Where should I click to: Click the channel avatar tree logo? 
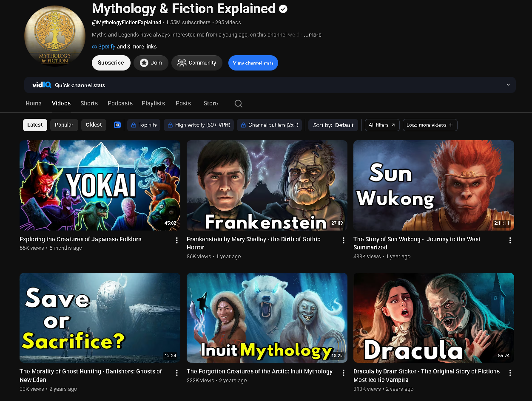tap(55, 36)
